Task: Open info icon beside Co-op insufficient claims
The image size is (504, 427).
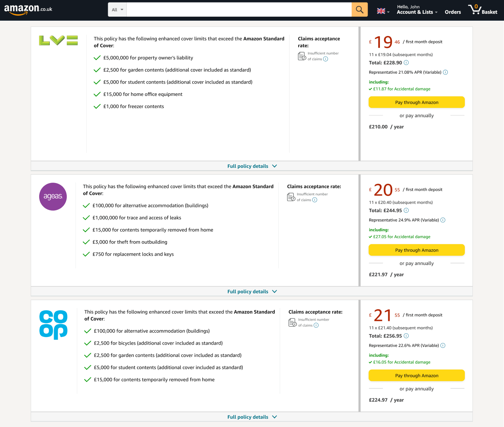Action: [x=316, y=325]
